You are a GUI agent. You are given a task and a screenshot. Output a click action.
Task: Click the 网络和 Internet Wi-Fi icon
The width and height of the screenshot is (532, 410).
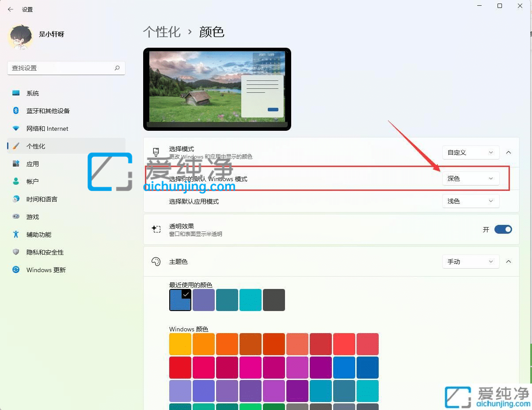16,129
